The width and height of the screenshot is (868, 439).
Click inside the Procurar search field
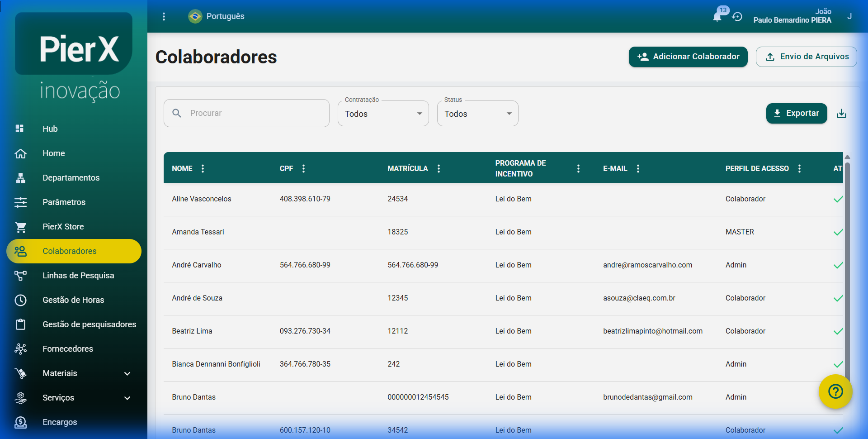coord(246,113)
